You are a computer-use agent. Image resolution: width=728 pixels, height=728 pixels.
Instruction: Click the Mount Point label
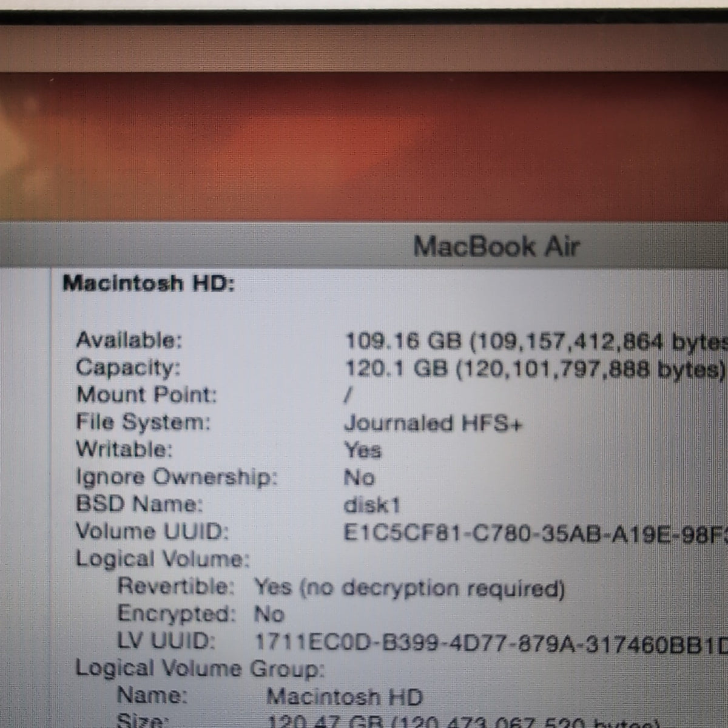[x=146, y=394]
